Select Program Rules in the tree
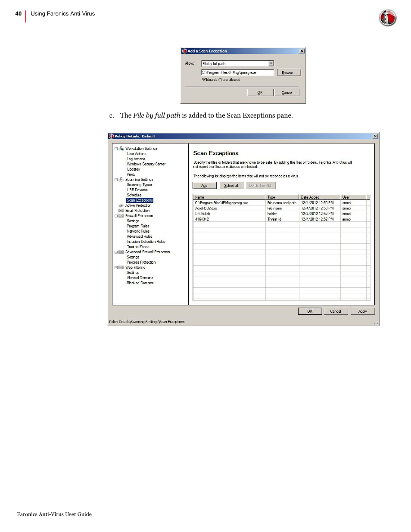 click(x=138, y=226)
